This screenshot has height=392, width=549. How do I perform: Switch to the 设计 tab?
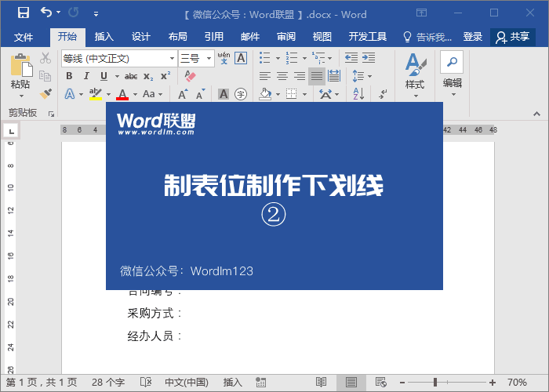pyautogui.click(x=140, y=37)
